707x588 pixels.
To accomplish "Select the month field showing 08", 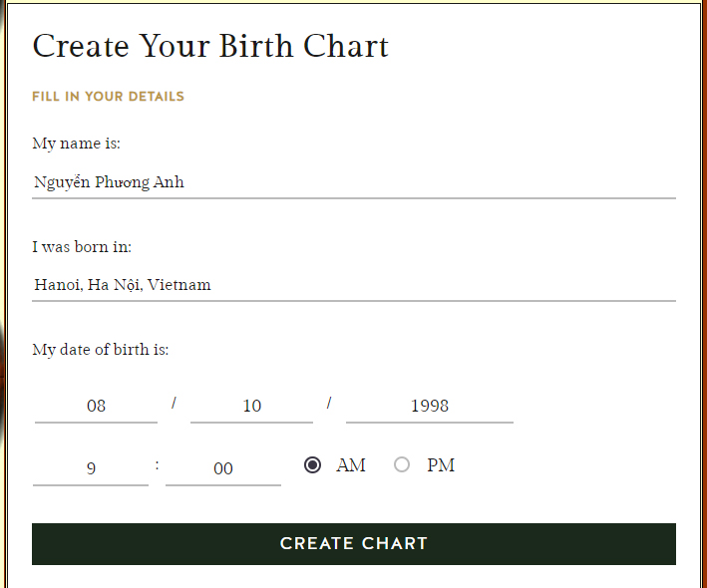I will click(96, 406).
